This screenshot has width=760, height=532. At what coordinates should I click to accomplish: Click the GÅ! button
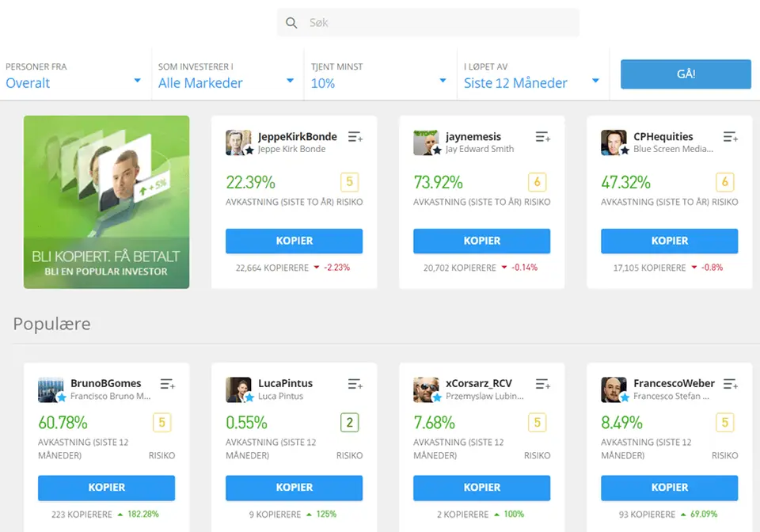(686, 74)
